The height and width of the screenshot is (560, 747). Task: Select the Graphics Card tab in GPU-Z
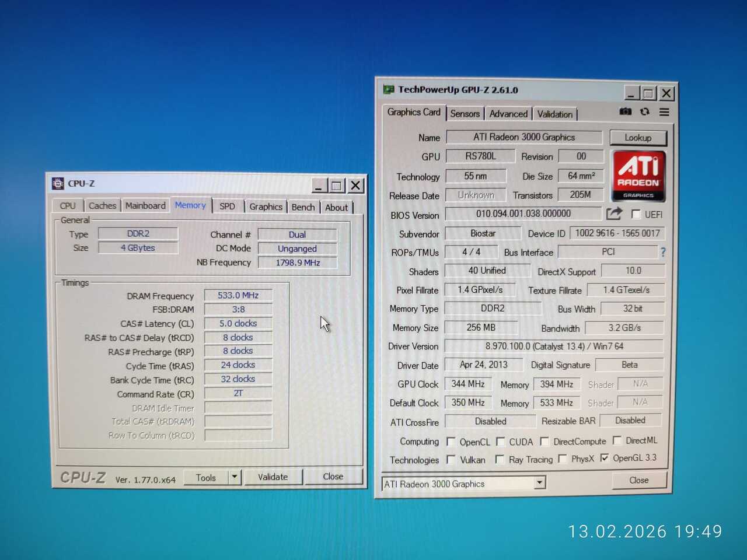414,112
